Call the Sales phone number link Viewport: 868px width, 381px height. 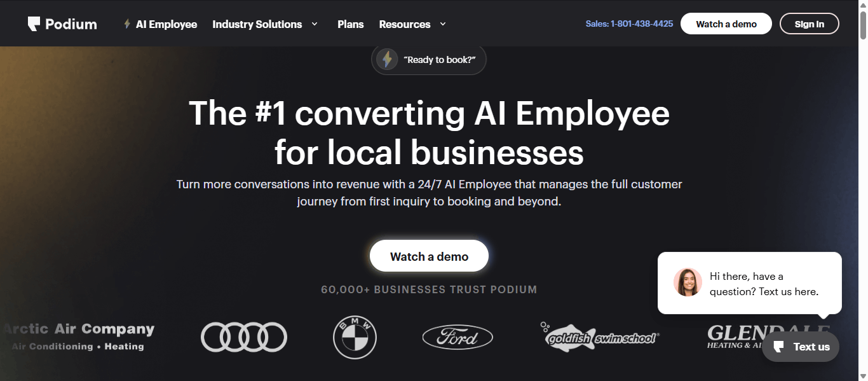(x=629, y=24)
